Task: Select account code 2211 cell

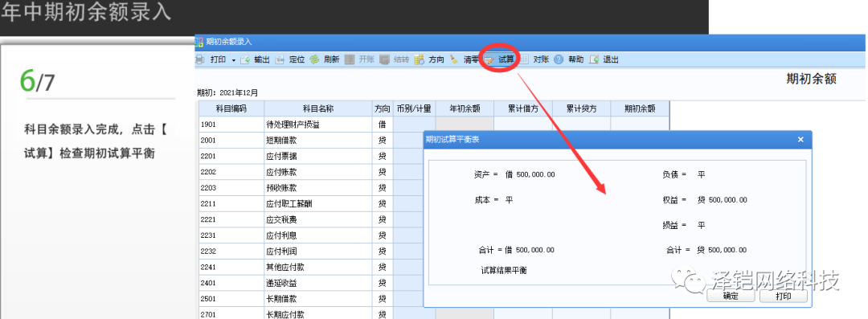Action: click(x=231, y=204)
